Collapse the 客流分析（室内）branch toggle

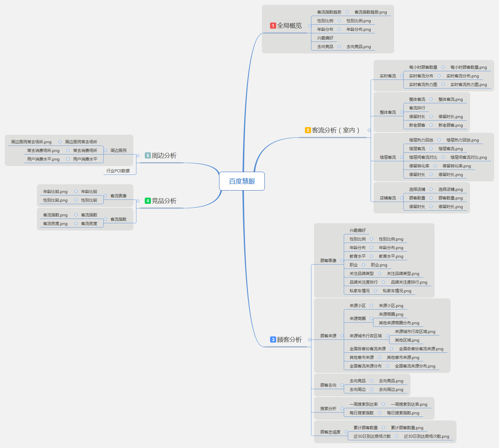point(369,130)
